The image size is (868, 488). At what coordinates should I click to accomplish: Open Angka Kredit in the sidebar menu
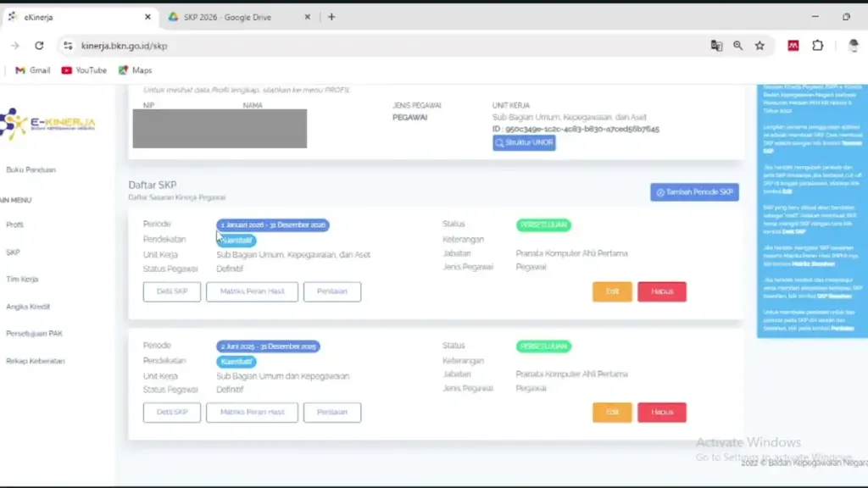[x=22, y=306]
